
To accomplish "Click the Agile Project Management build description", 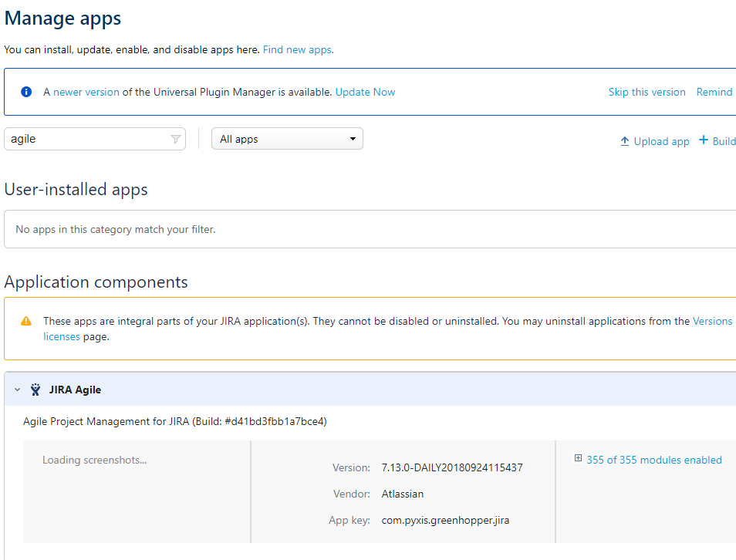I will [x=174, y=421].
